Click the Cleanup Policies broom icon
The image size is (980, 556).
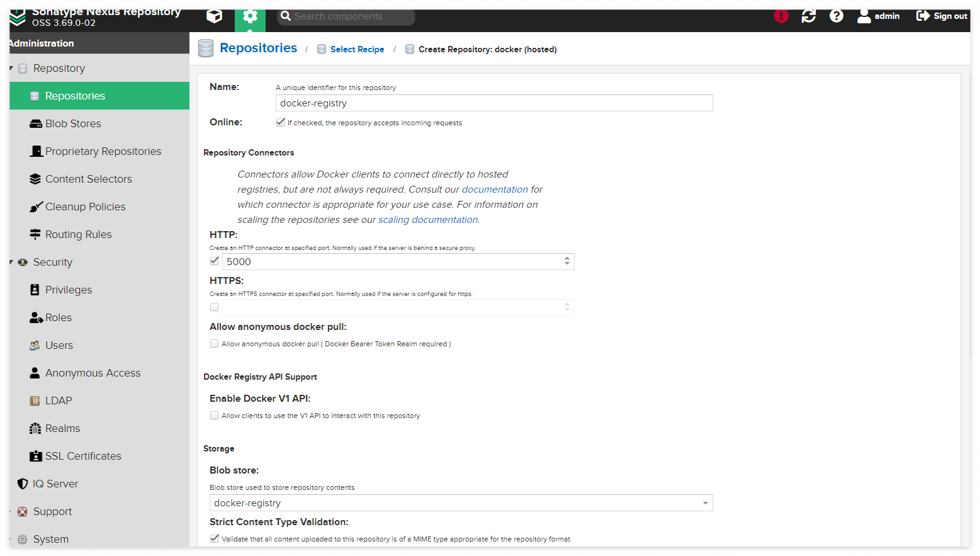pos(36,207)
